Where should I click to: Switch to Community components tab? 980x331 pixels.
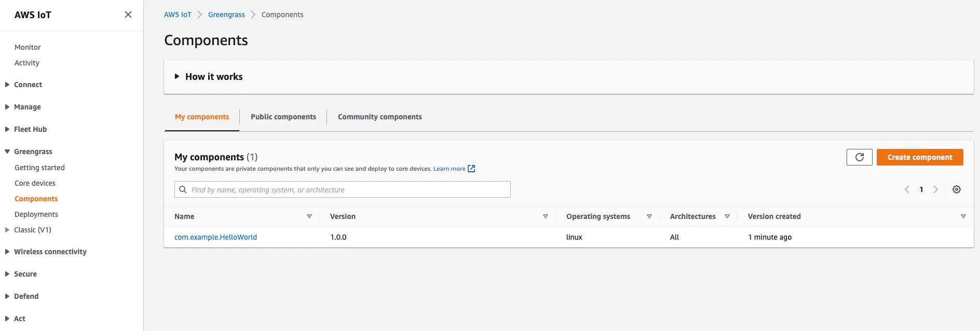pos(380,117)
